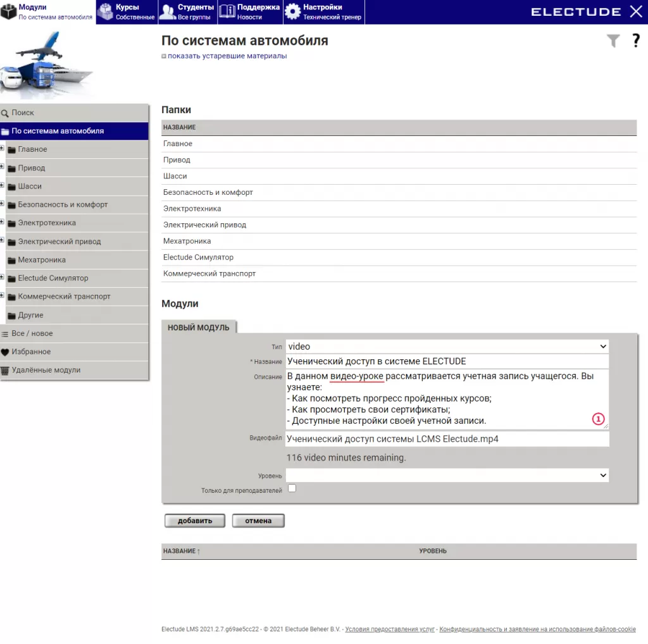This screenshot has width=648, height=644.
Task: Select the НОВЫЙ МОДУЛЬ tab
Action: (199, 328)
